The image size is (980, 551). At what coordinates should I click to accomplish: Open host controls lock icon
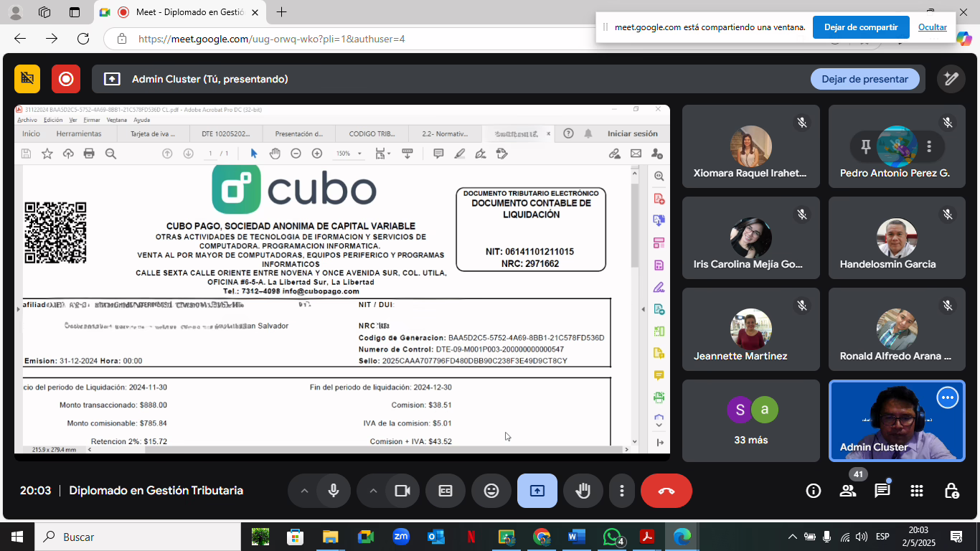951,491
